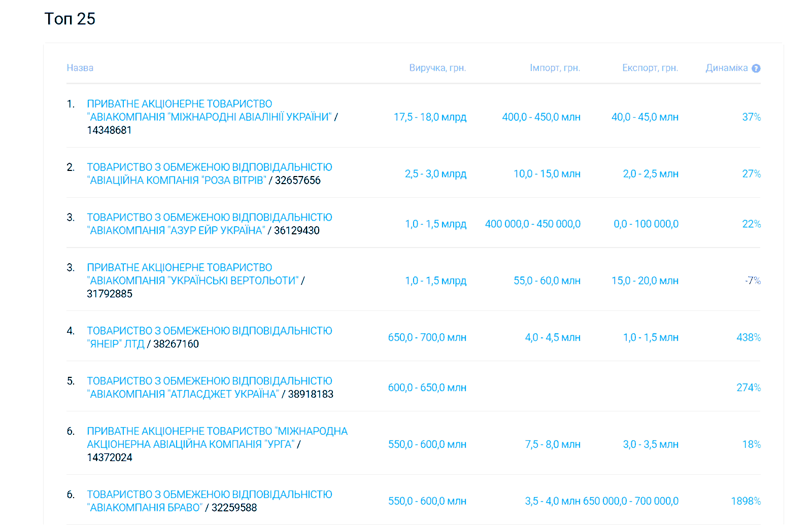
Task: Select export value "1,0 - 1,5 млн"
Action: [x=651, y=338]
